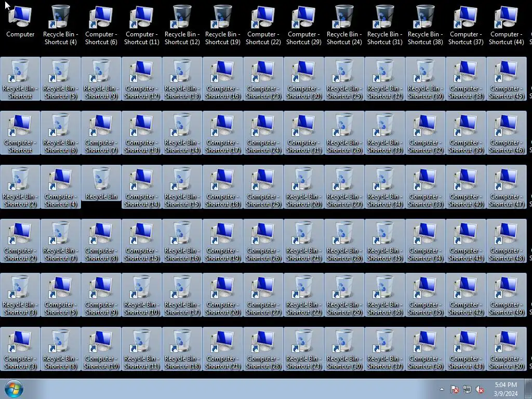This screenshot has height=399, width=532.
Task: Select Recycle Bin - Shortcut (23) icon
Action: click(x=303, y=349)
